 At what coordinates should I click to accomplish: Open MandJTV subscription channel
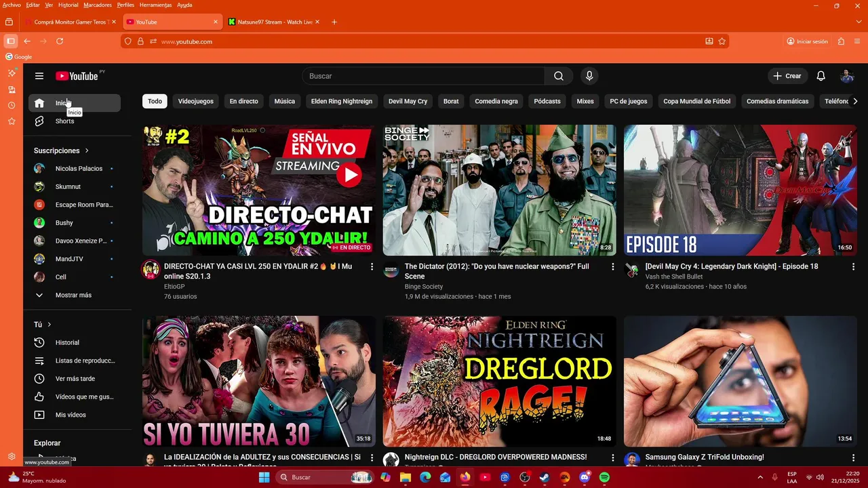click(x=75, y=259)
